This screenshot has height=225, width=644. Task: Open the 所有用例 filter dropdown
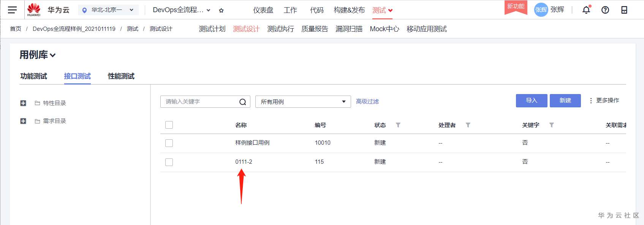(x=303, y=102)
